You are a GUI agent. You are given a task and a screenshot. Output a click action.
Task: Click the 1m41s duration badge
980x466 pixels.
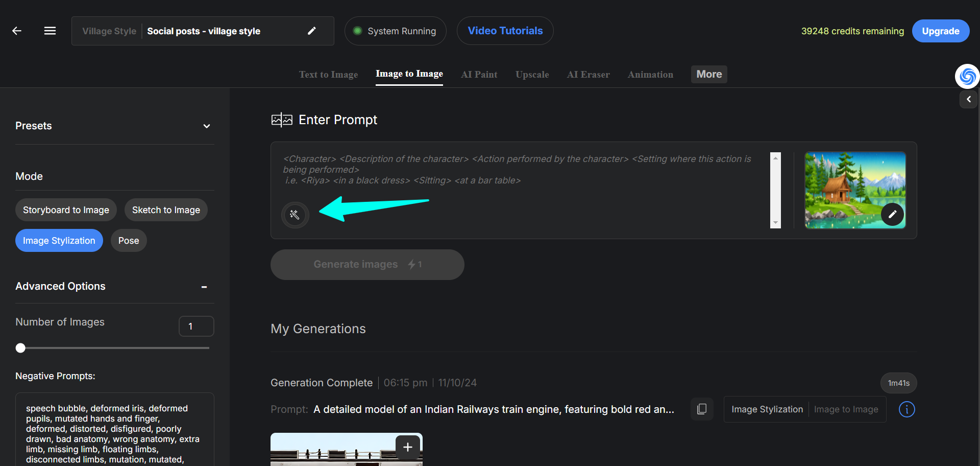[898, 383]
